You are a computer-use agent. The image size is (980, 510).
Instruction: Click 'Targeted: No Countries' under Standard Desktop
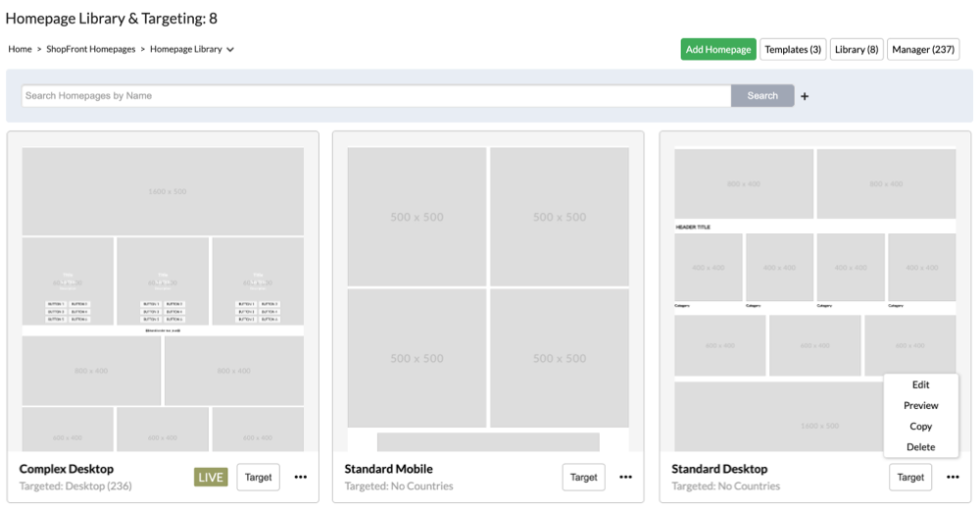pyautogui.click(x=725, y=485)
